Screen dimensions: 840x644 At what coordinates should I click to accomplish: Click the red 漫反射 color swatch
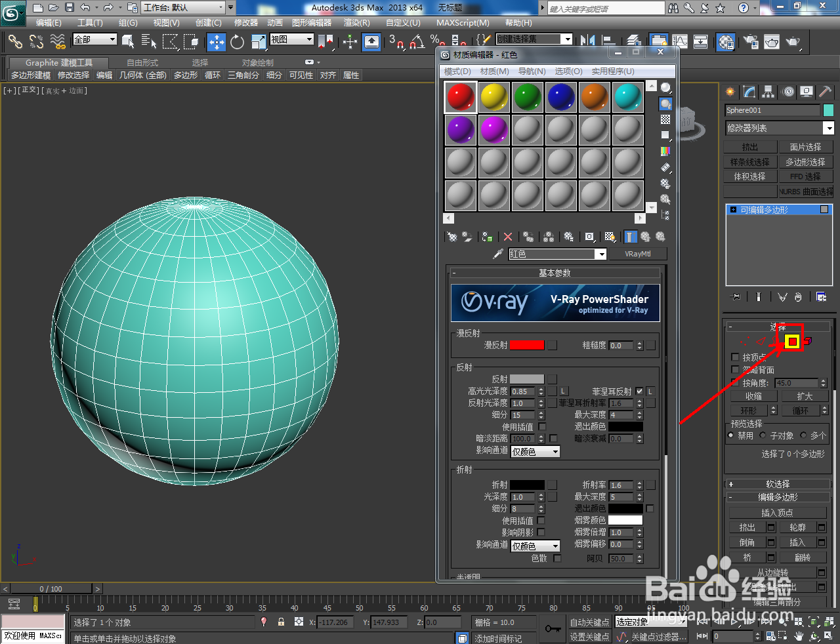(527, 345)
